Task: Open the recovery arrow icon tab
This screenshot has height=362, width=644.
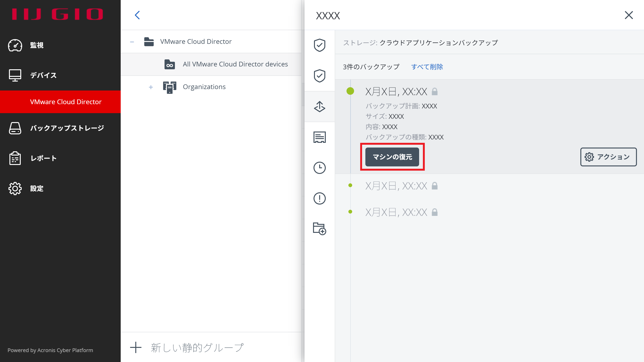Action: (x=319, y=107)
